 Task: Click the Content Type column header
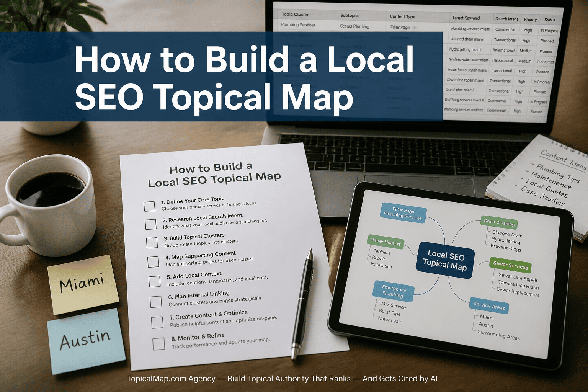click(402, 16)
